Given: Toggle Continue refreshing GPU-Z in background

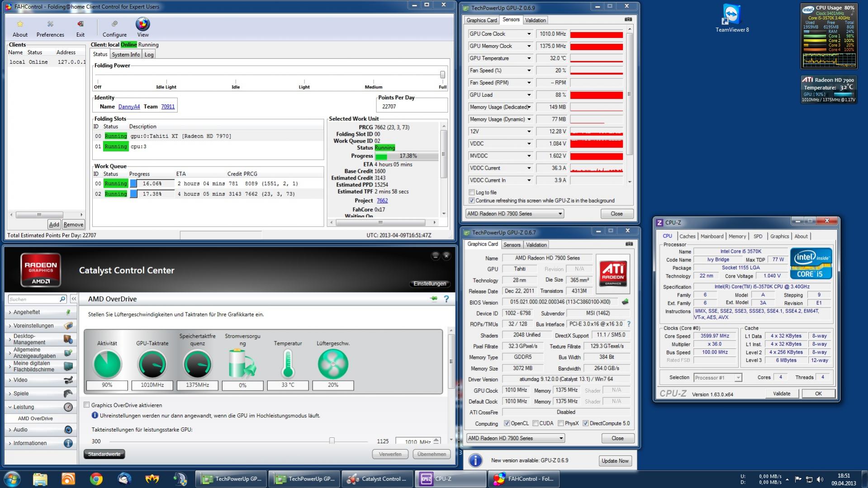Looking at the screenshot, I should (x=472, y=200).
